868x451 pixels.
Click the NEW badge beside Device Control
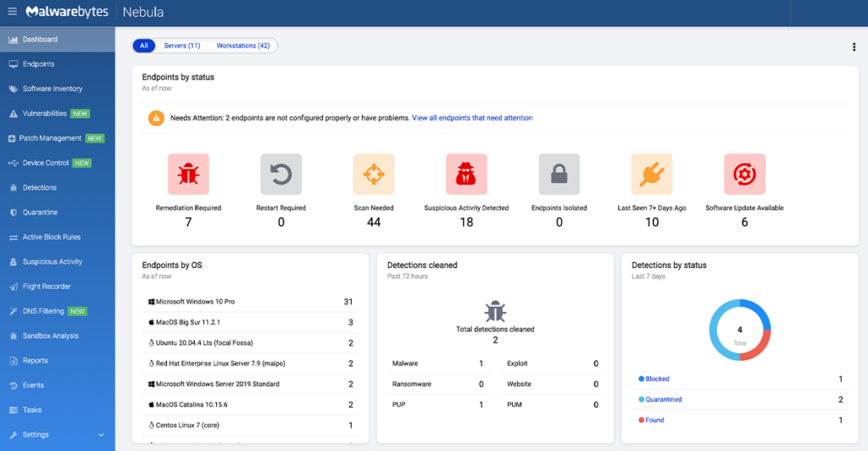82,164
